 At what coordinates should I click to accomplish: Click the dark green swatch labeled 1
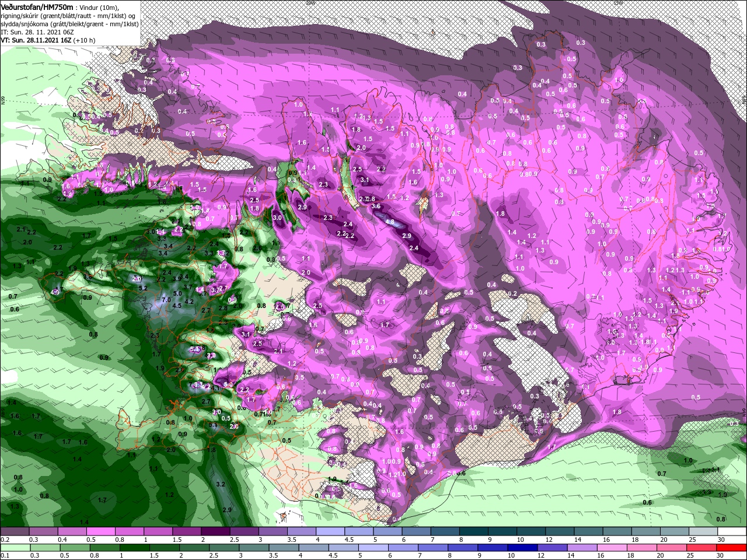point(135,547)
